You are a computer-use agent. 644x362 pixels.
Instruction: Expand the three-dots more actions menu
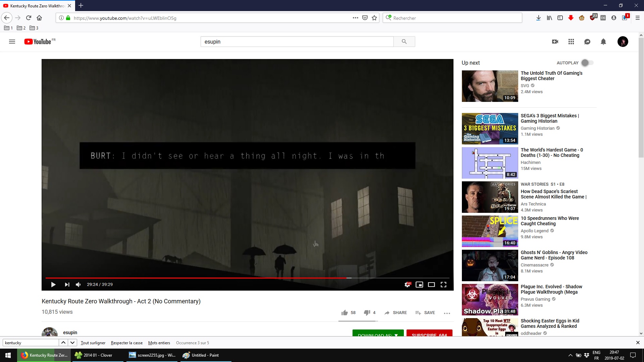(x=447, y=313)
